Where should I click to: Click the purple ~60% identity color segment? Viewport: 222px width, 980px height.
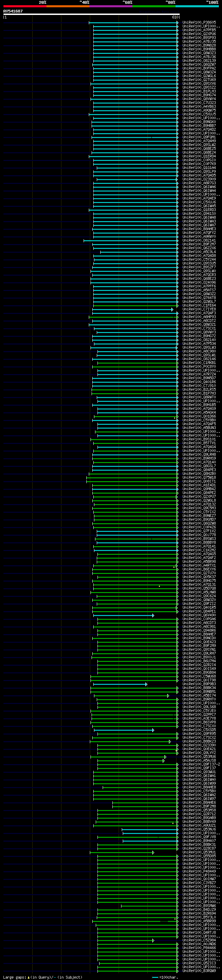click(111, 6)
